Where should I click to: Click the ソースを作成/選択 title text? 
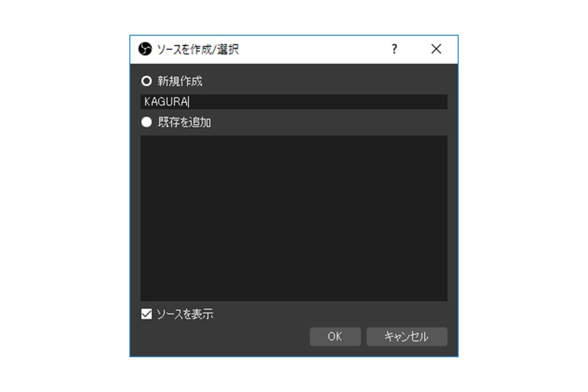click(x=197, y=49)
